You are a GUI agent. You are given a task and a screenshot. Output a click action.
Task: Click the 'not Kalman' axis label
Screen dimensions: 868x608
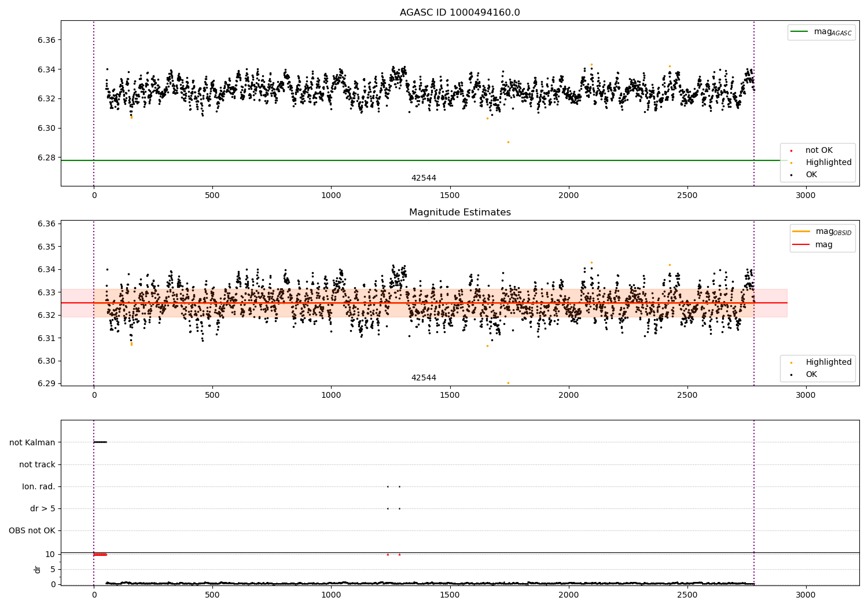[x=32, y=443]
